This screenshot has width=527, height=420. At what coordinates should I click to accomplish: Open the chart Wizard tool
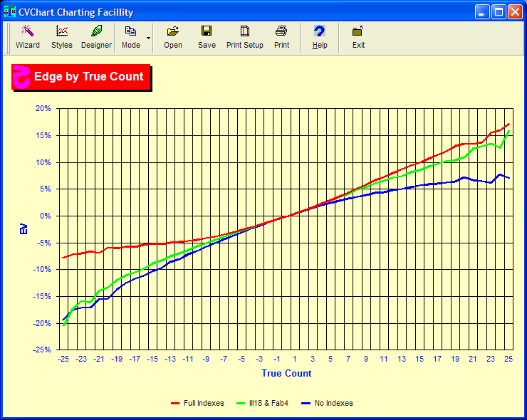[x=28, y=37]
